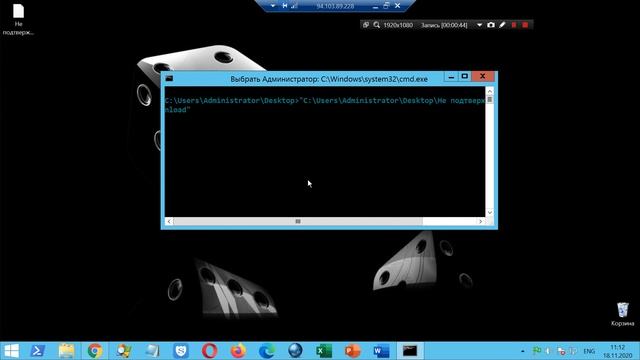Image resolution: width=640 pixels, height=360 pixels.
Task: Open the Корзина recycle bin icon
Action: pos(622,313)
